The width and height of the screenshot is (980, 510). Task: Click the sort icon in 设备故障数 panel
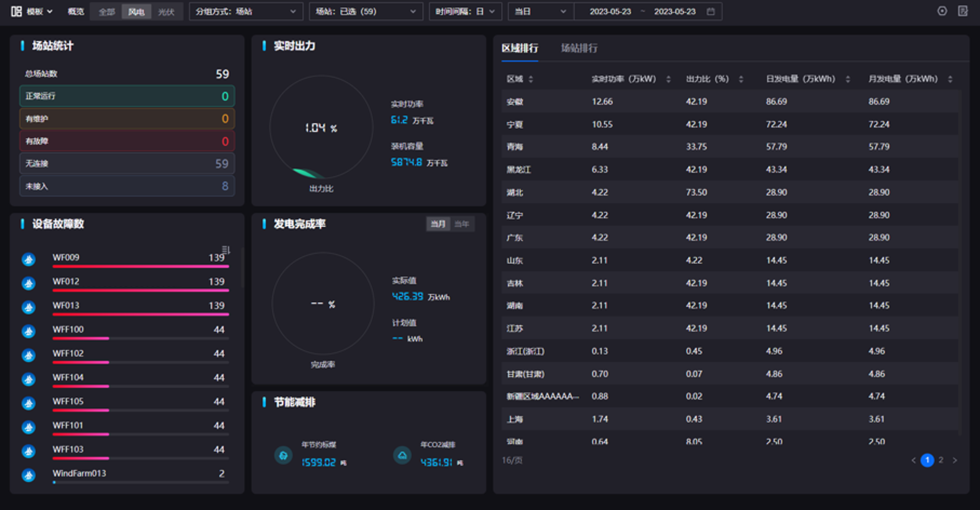click(x=226, y=250)
